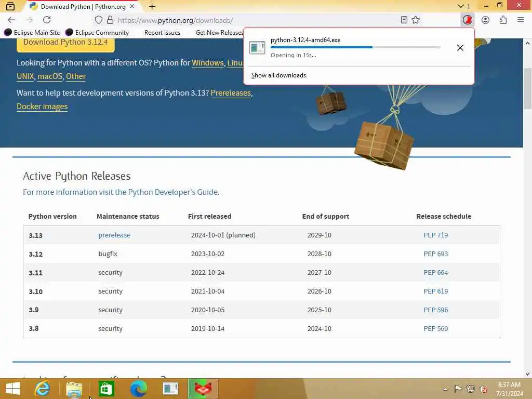Viewport: 532px width, 399px height.
Task: Close the Download Python tab
Action: point(132,6)
